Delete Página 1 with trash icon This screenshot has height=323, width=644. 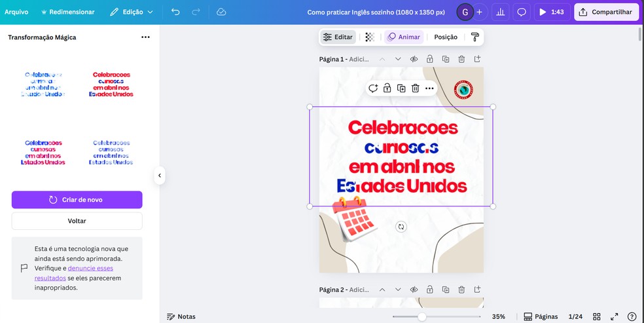(x=461, y=59)
